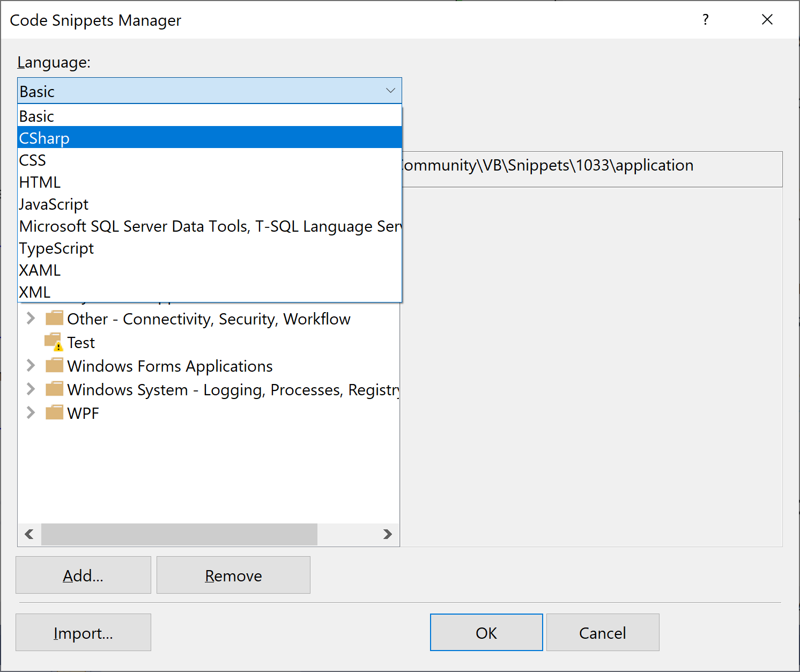Viewport: 800px width, 672px height.
Task: Choose CSharp in the language dropdown
Action: tap(210, 137)
